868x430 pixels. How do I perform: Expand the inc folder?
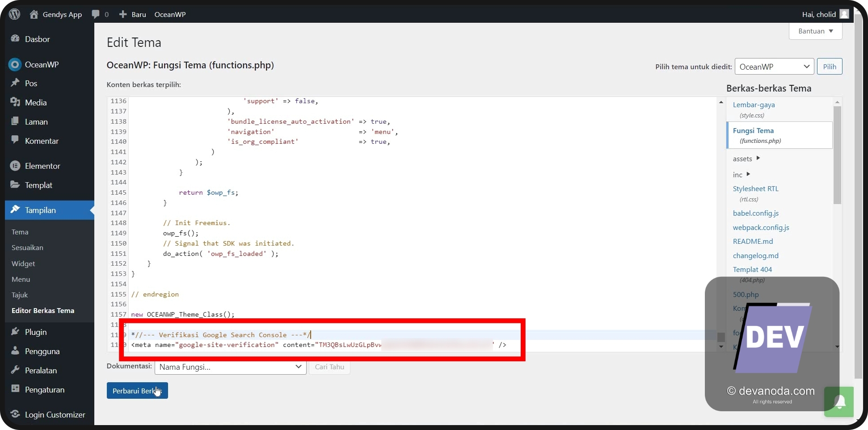tap(742, 175)
